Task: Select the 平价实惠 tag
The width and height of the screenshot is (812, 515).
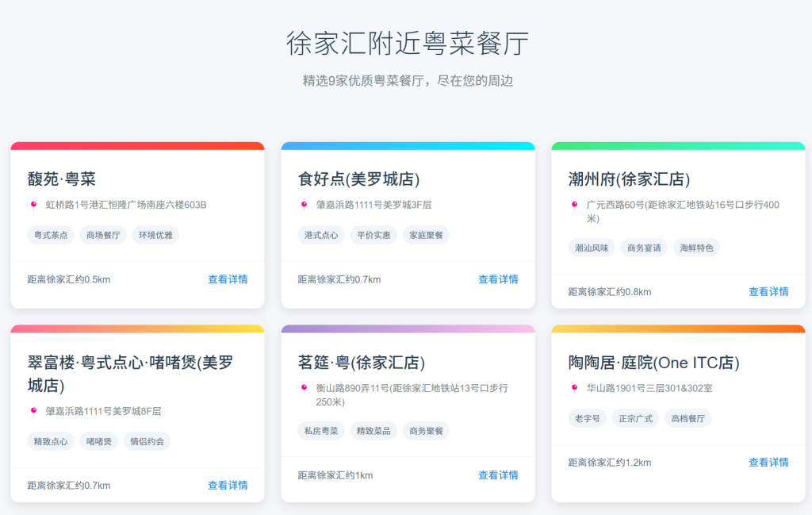Action: pyautogui.click(x=373, y=235)
